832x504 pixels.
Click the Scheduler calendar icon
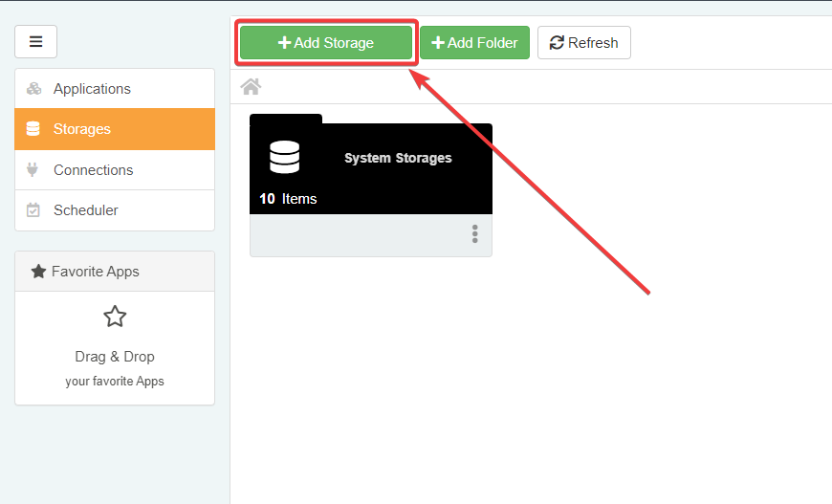tap(33, 210)
